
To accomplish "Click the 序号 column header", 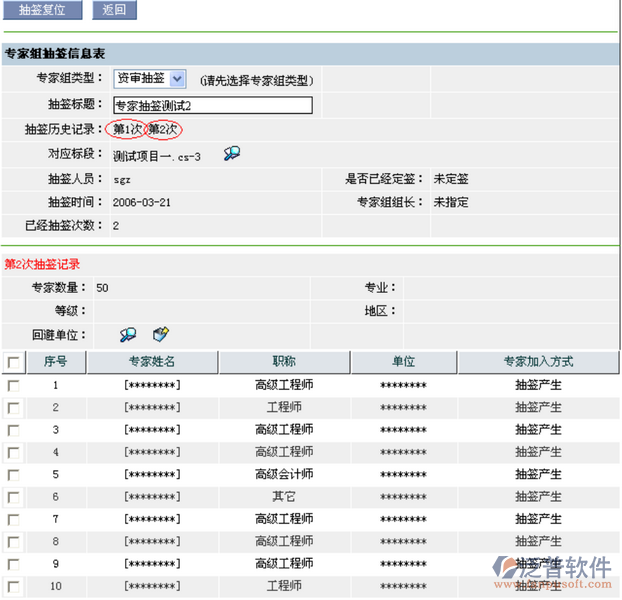I will [x=56, y=362].
